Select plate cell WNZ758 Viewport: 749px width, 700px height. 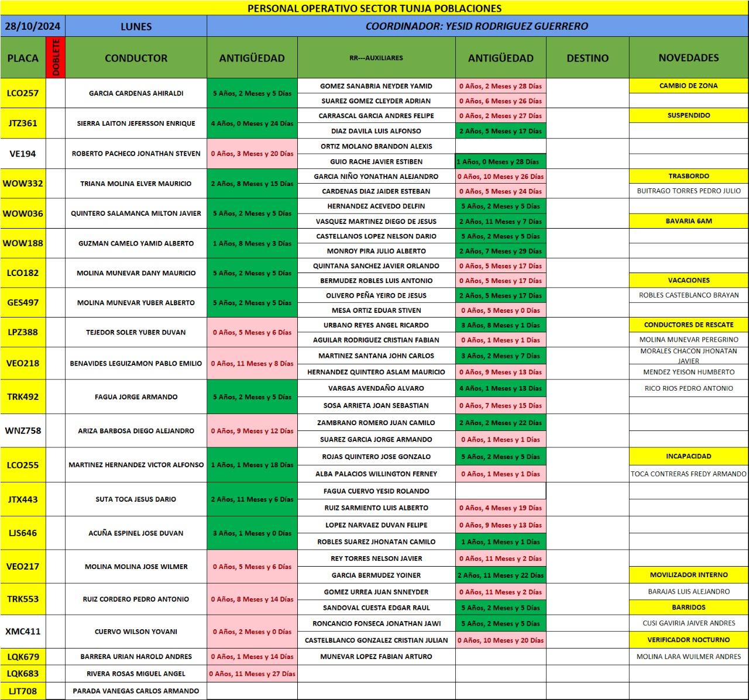[x=23, y=431]
